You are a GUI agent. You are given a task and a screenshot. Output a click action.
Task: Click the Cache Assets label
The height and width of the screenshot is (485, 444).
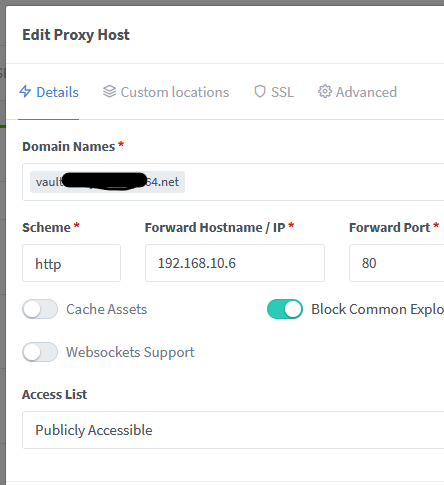(107, 309)
